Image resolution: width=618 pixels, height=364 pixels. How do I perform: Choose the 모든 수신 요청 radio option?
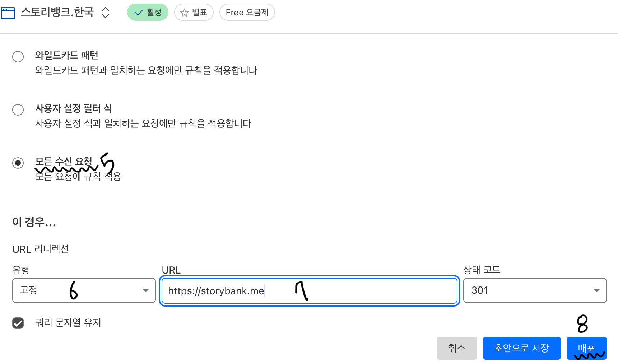(18, 163)
